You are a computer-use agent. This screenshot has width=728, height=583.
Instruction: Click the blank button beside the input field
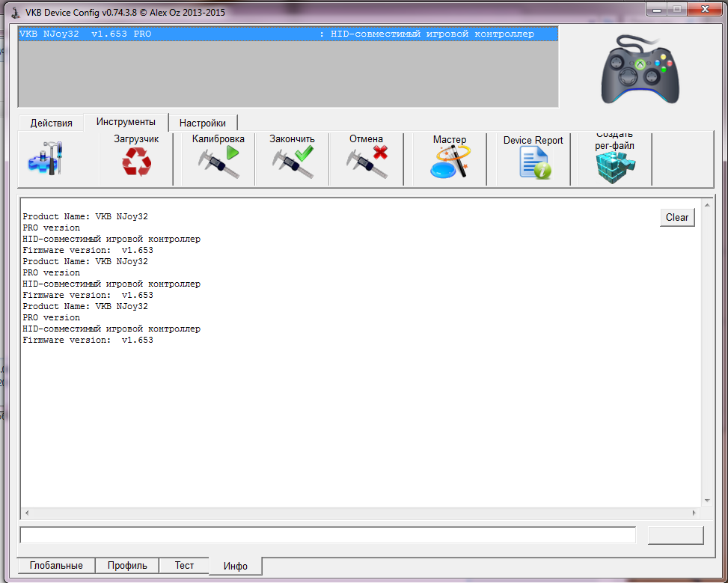(676, 535)
